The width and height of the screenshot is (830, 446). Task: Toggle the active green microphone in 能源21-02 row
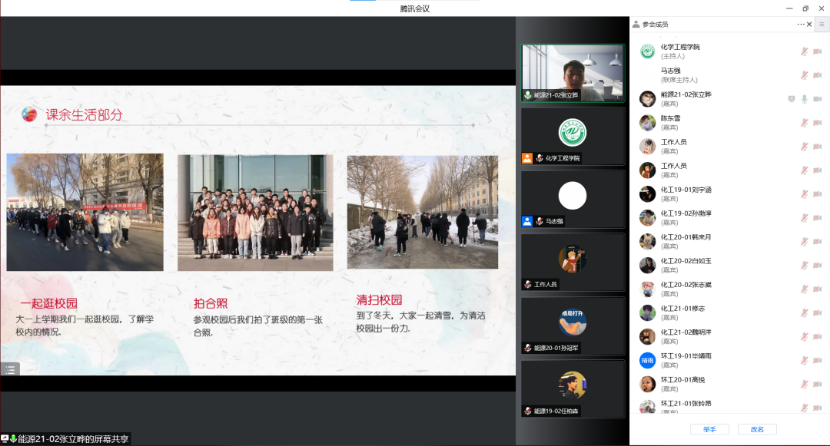point(804,99)
